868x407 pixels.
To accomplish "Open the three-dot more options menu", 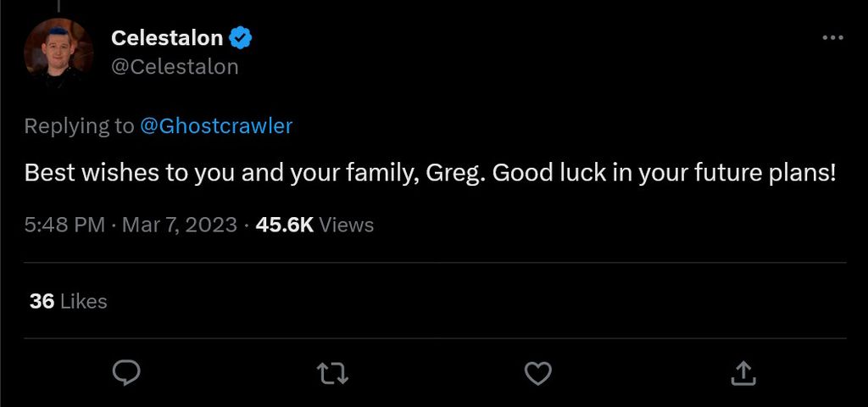I will pos(833,38).
